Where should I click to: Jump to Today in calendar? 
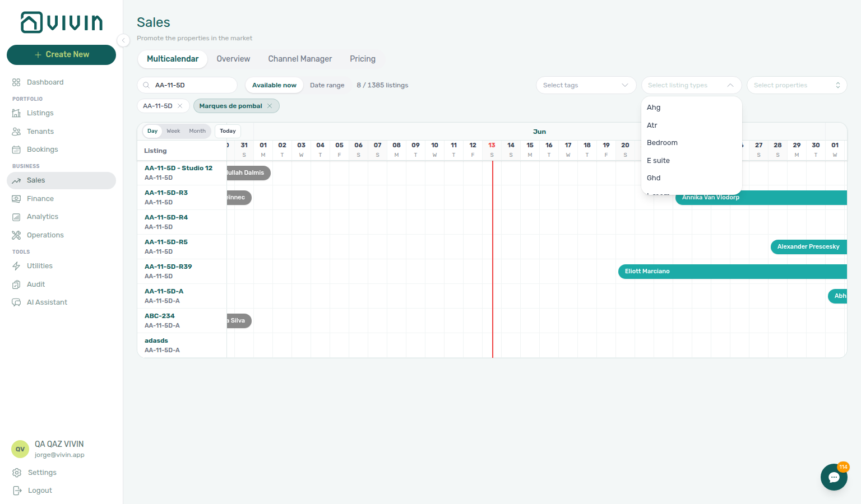click(228, 131)
